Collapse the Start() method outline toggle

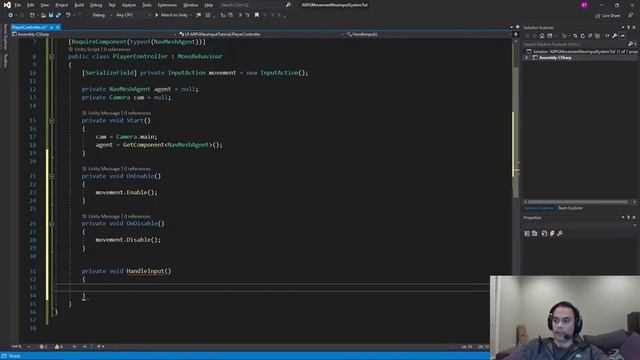tap(52, 121)
